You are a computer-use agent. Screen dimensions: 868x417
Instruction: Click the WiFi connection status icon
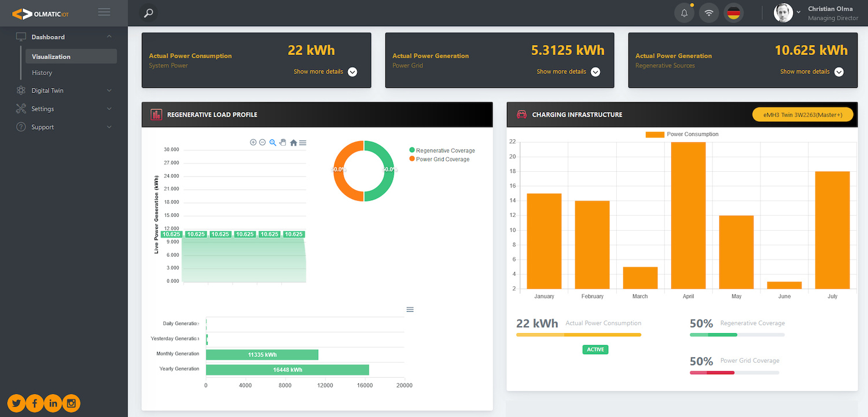[x=709, y=13]
